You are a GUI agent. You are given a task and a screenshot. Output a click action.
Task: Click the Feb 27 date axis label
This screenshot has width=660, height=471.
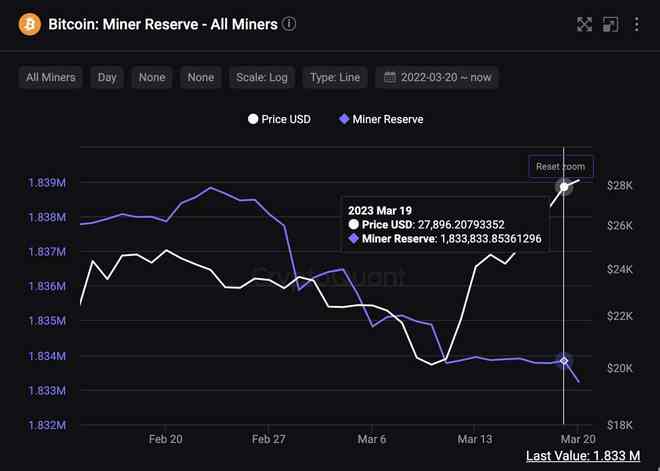point(269,439)
